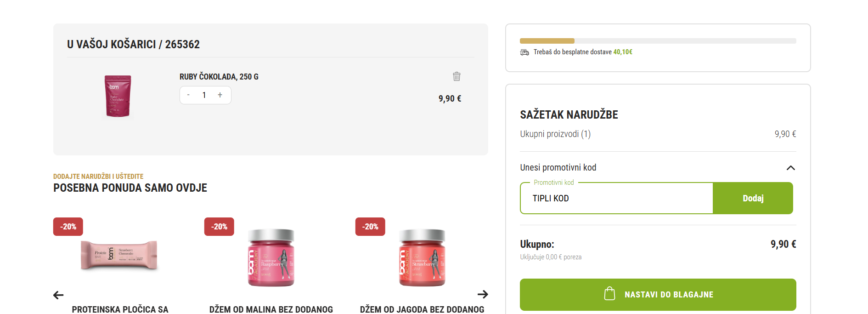Delete Ruby čokolada item with trash icon
Viewport: 868px width, 314px height.
pos(457,76)
